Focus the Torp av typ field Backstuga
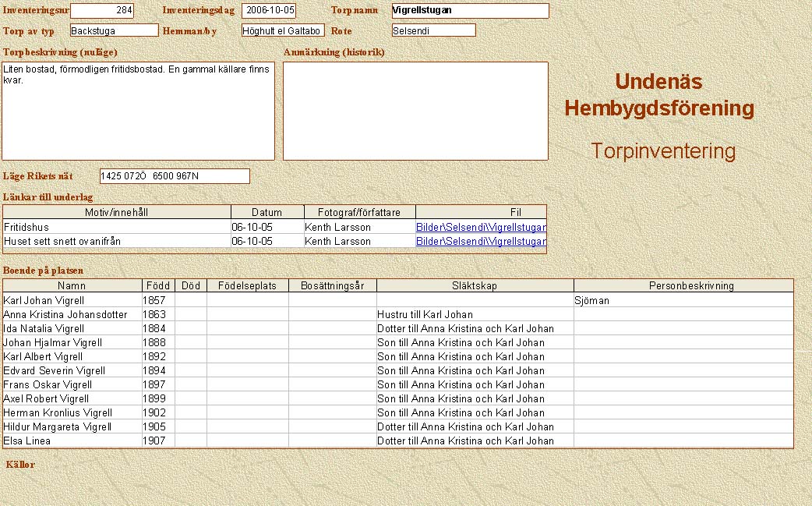 (114, 30)
